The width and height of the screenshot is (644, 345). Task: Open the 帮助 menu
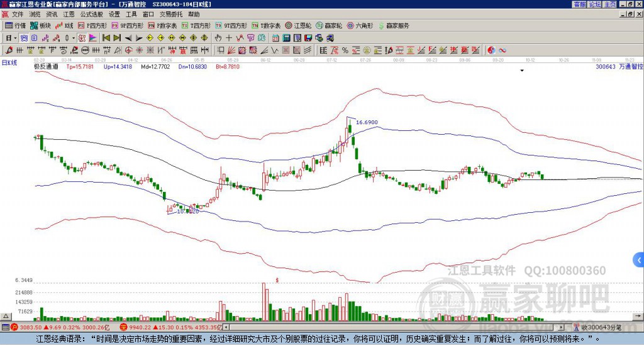click(x=194, y=14)
